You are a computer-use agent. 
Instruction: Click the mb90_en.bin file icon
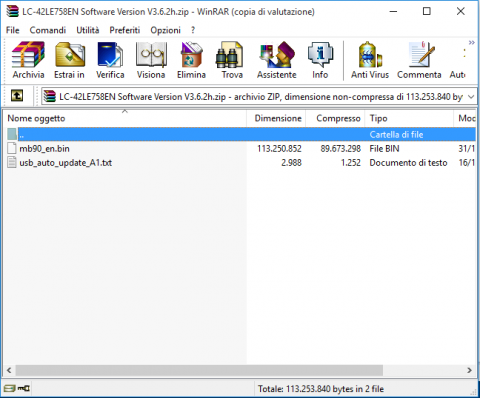[x=12, y=148]
